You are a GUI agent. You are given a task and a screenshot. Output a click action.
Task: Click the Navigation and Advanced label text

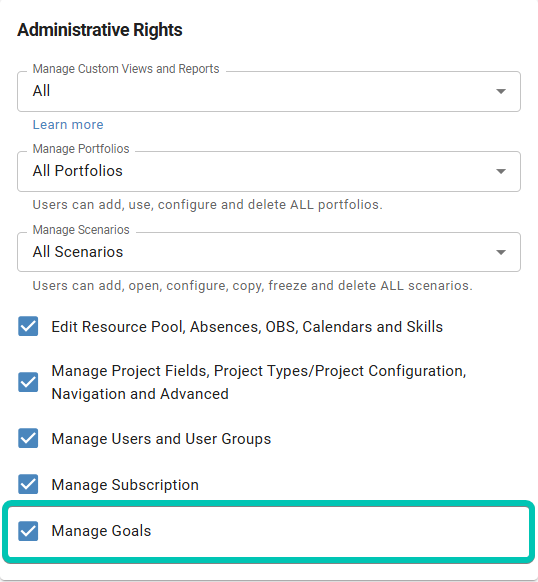click(x=140, y=394)
